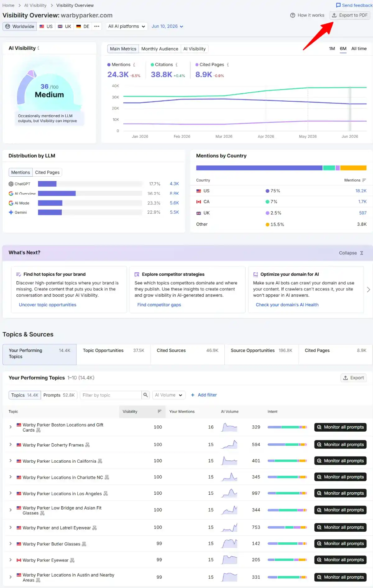Select the UK region toggle
The image size is (373, 588).
click(x=64, y=26)
